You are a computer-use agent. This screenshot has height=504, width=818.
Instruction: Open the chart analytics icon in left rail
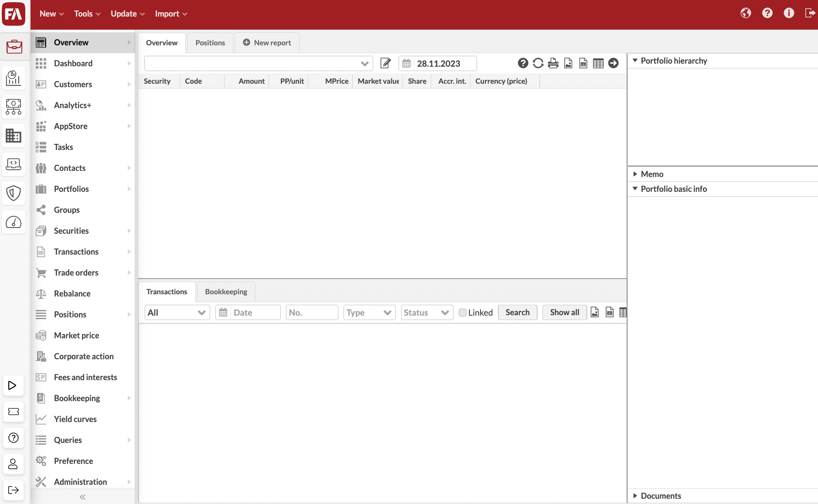(14, 78)
